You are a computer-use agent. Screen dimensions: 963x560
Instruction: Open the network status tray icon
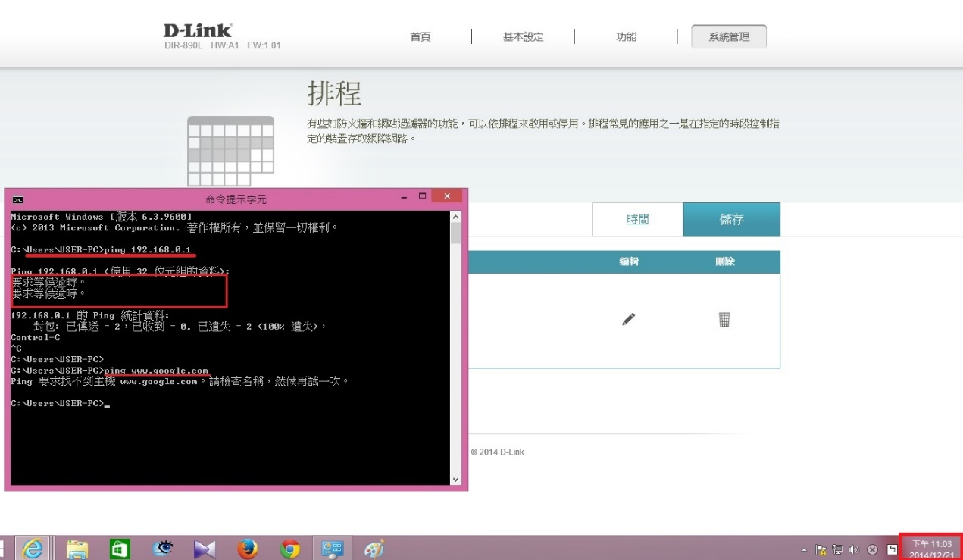click(x=838, y=549)
